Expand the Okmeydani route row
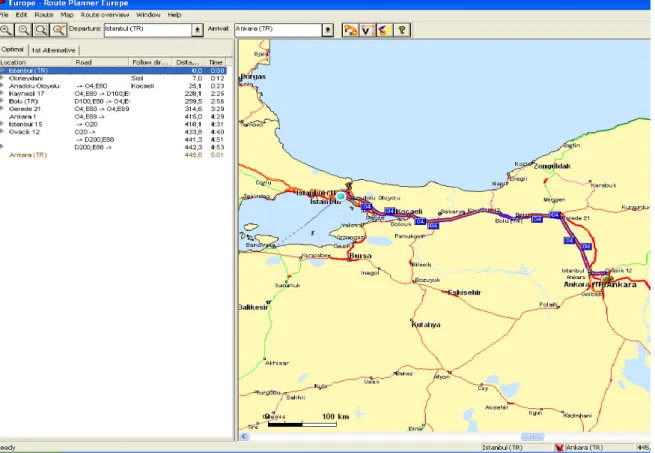The width and height of the screenshot is (655, 453). pyautogui.click(x=2, y=78)
